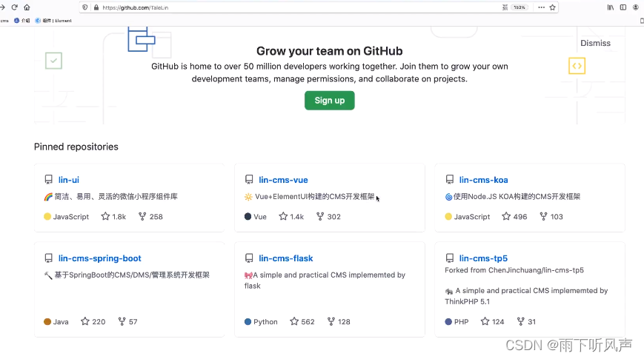
Task: Open the Firefox account avatar icon
Action: (636, 7)
